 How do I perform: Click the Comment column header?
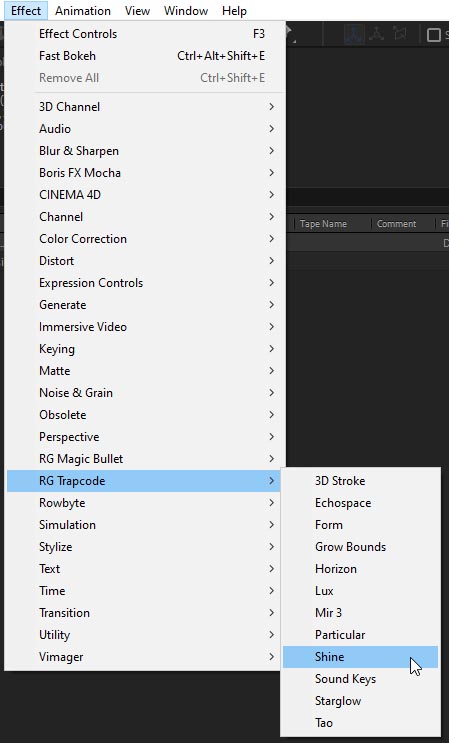(396, 224)
